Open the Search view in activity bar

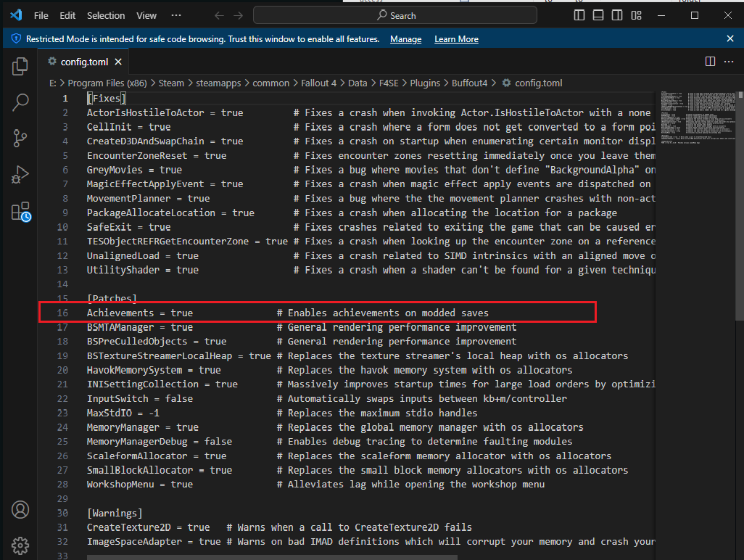[20, 102]
